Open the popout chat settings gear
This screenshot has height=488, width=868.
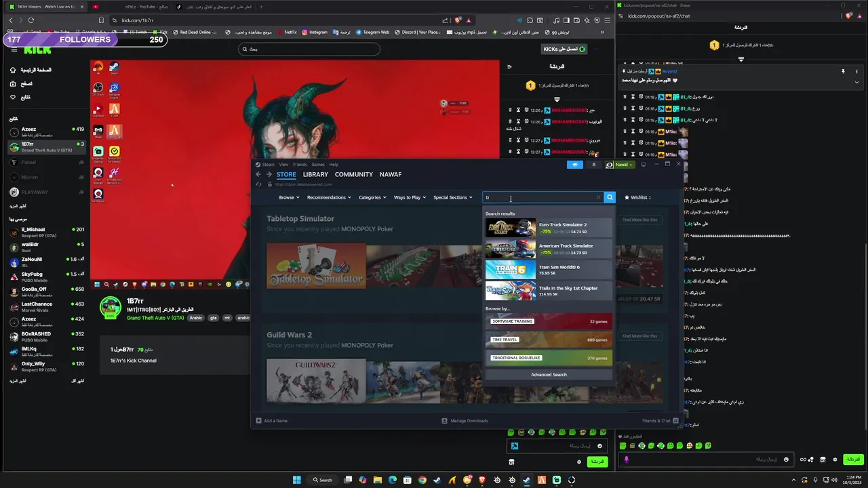tap(833, 460)
